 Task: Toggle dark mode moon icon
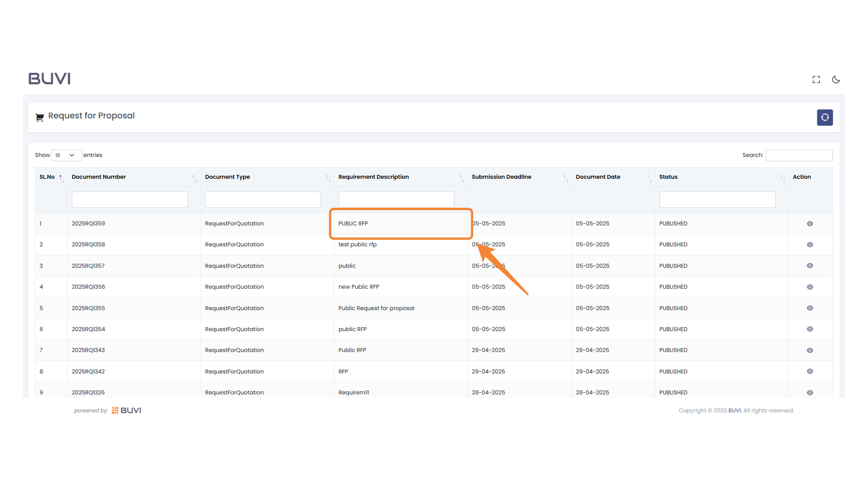coord(836,80)
